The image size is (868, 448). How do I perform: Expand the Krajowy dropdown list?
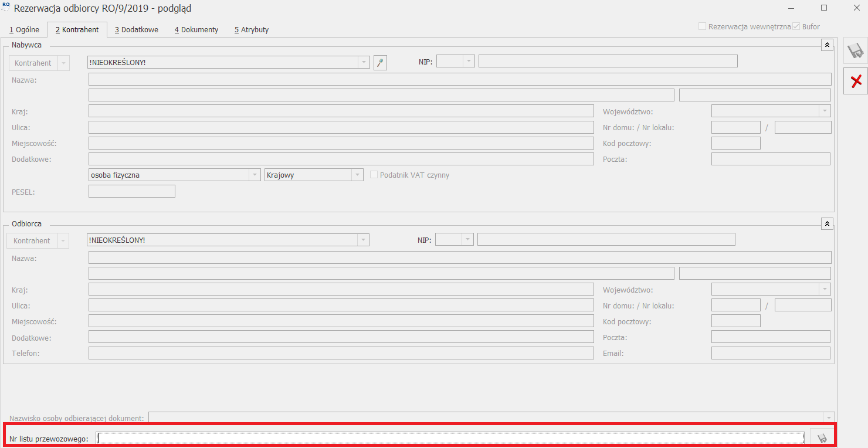[357, 175]
